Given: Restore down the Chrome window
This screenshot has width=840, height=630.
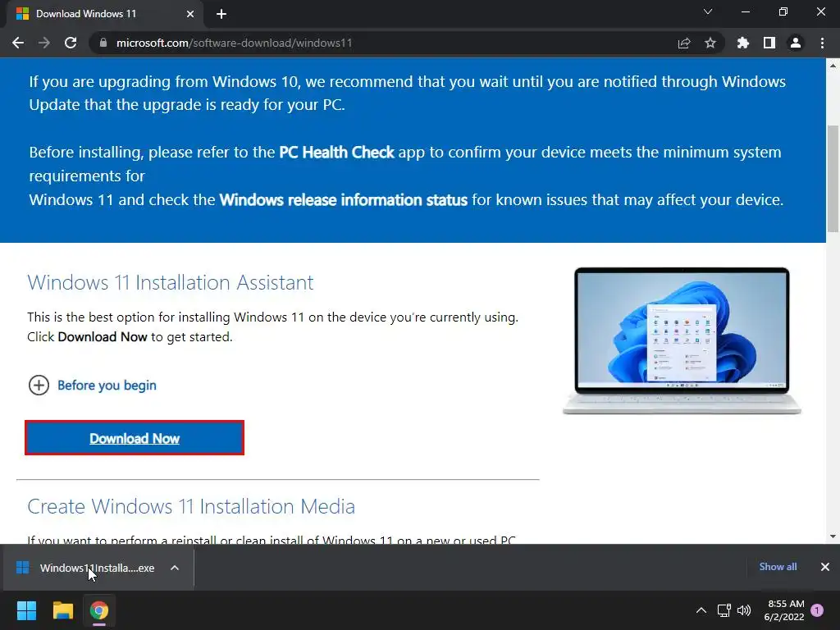Looking at the screenshot, I should click(783, 11).
